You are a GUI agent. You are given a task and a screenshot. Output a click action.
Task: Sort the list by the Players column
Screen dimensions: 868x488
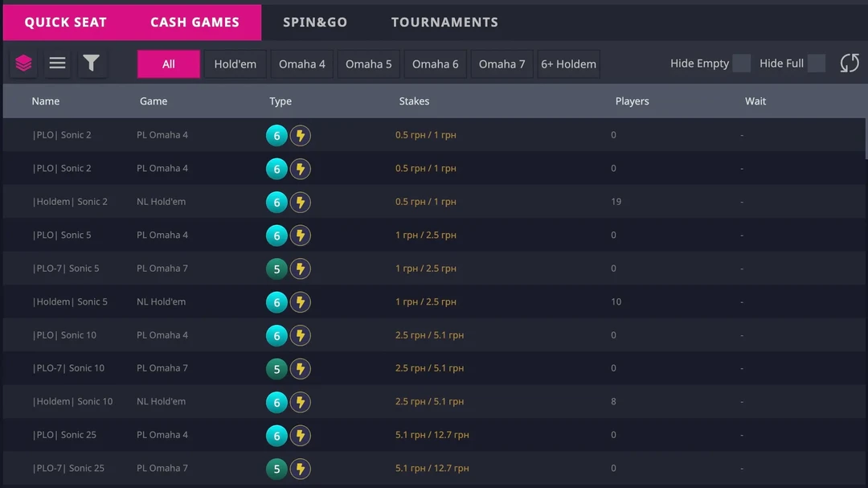[x=632, y=101]
